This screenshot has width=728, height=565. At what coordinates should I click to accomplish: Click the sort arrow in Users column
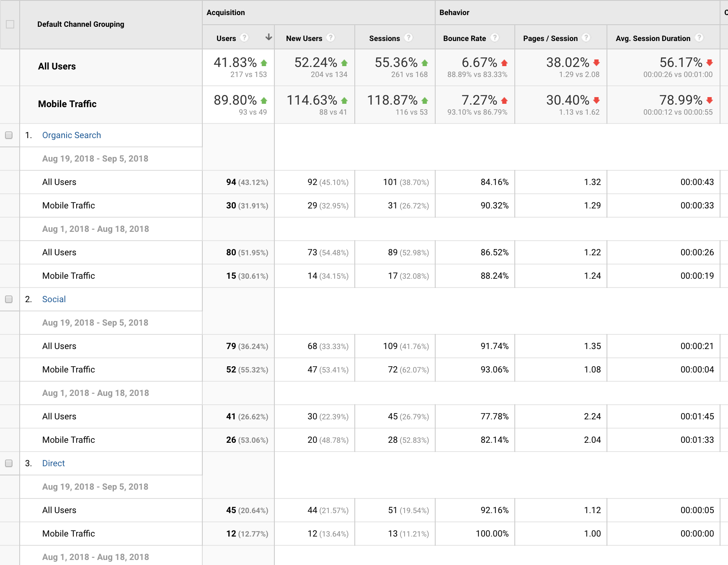[x=268, y=38]
